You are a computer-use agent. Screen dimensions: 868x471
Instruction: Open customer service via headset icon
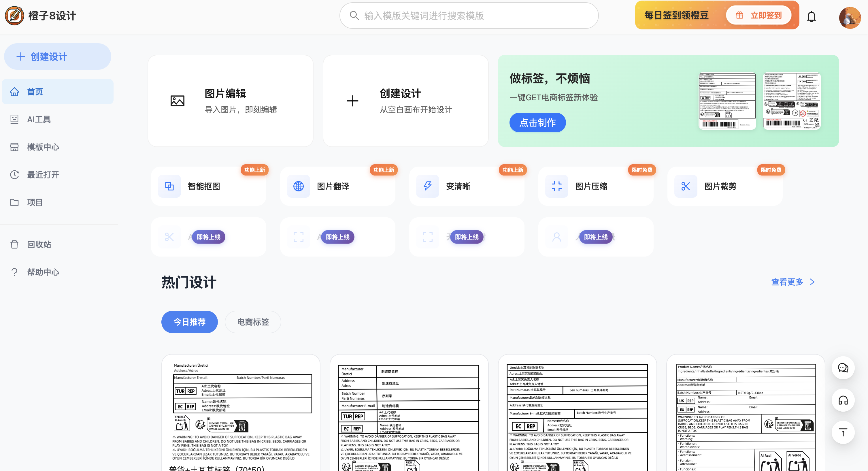[843, 401]
